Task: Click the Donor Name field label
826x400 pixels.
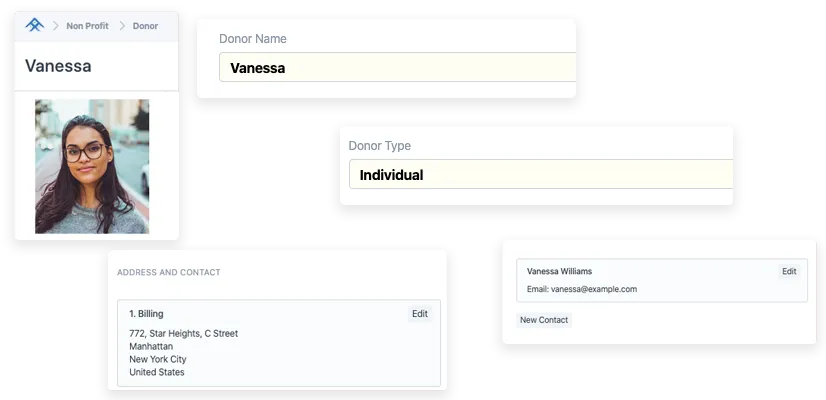Action: coord(252,39)
